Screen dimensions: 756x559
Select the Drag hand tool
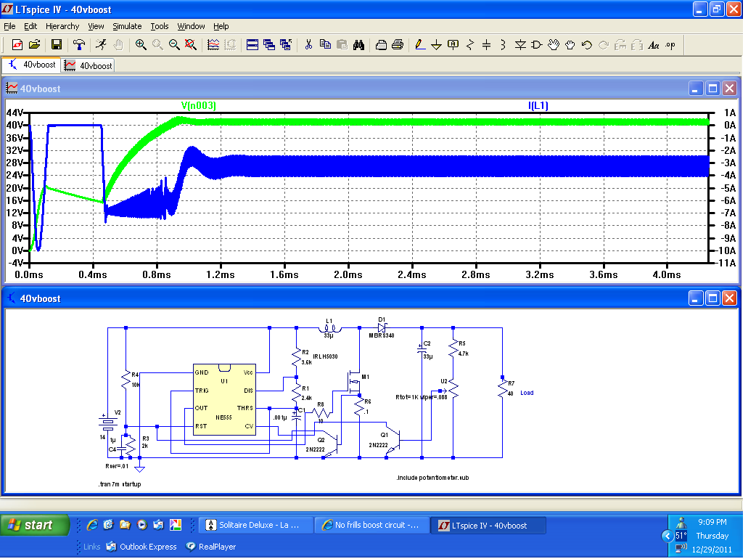570,45
